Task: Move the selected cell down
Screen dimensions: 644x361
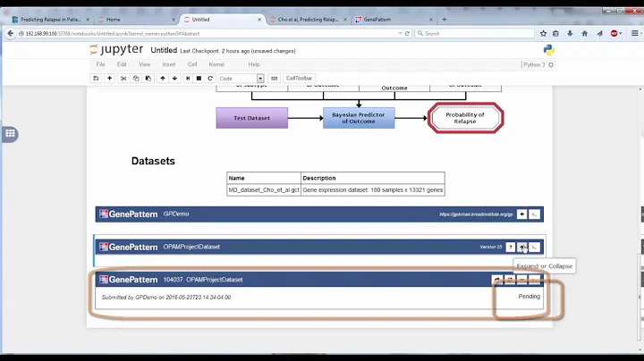Action: 174,79
